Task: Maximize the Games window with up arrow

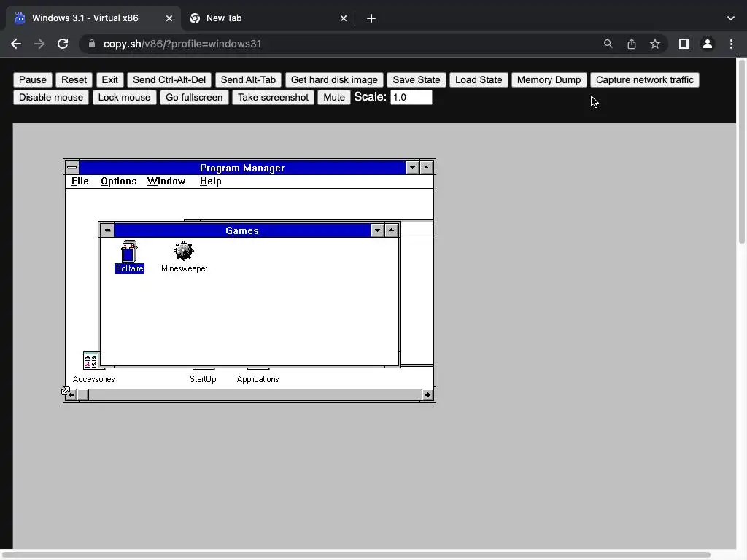Action: 392,230
